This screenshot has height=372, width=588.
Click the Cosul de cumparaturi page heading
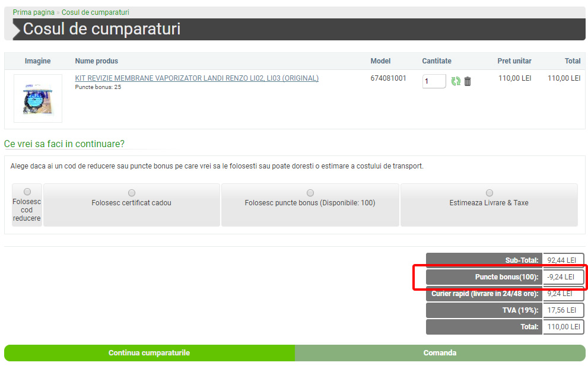tap(101, 29)
